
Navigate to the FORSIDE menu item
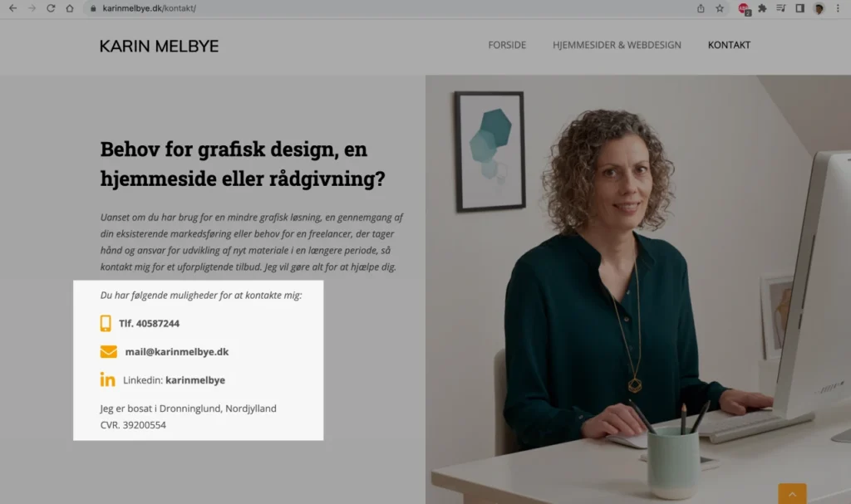coord(507,45)
